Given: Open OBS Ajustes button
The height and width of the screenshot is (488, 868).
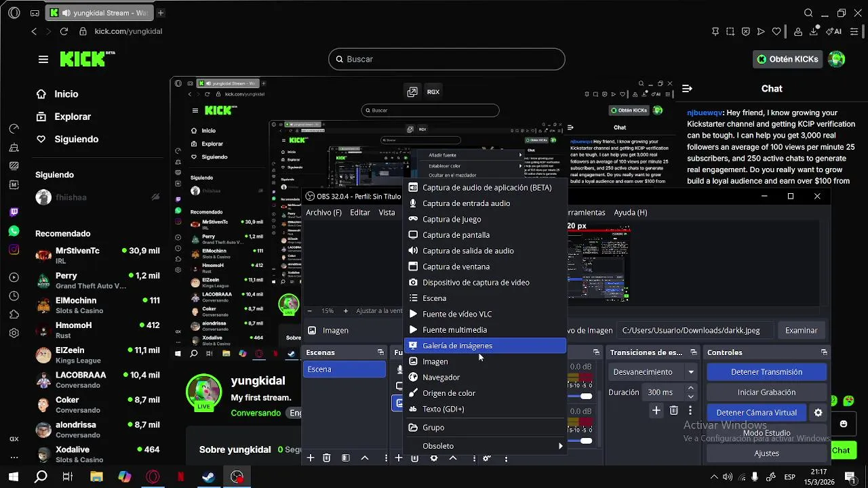Looking at the screenshot, I should [x=766, y=453].
